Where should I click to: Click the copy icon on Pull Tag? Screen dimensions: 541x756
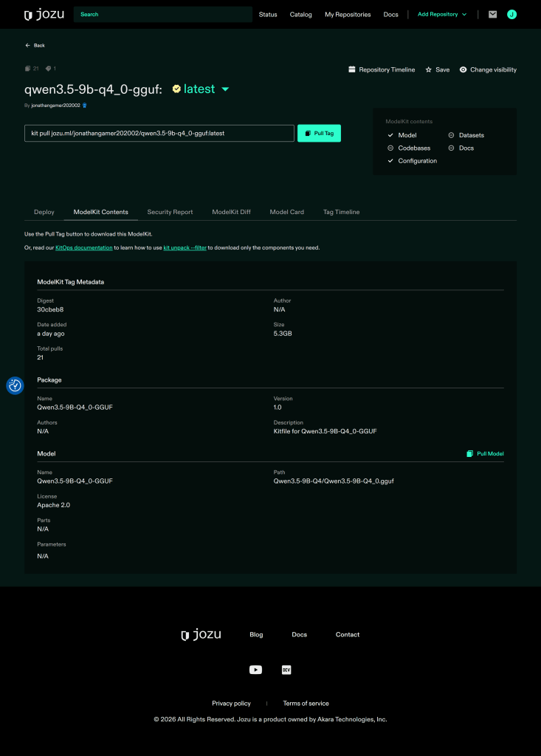pyautogui.click(x=308, y=134)
